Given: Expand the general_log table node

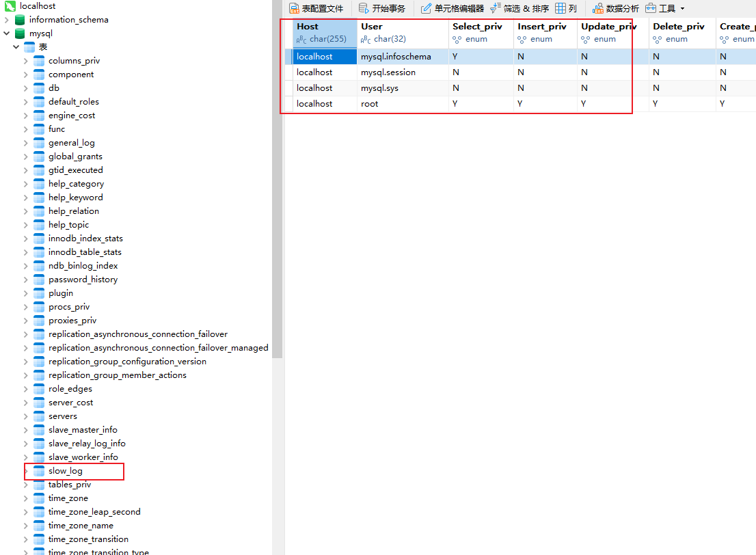Looking at the screenshot, I should pyautogui.click(x=26, y=143).
